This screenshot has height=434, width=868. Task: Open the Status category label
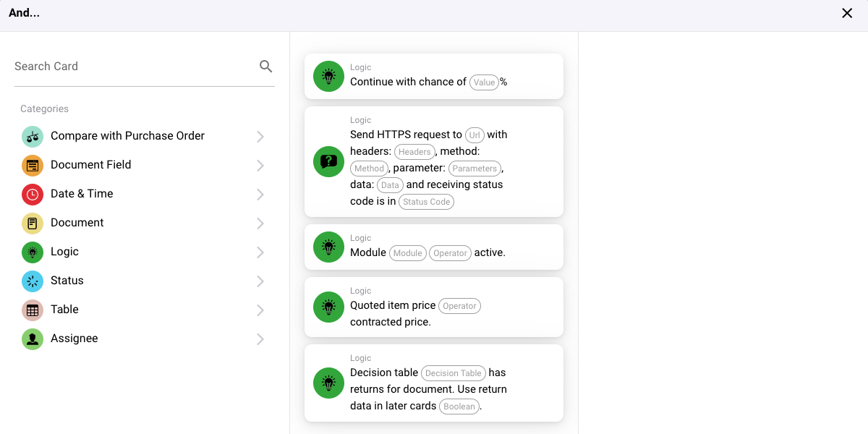67,281
